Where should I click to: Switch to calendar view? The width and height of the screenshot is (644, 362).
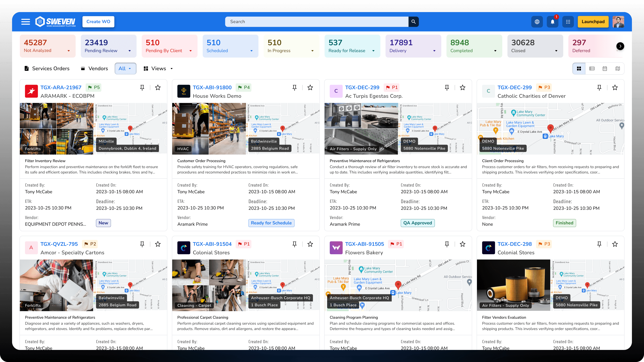[605, 68]
